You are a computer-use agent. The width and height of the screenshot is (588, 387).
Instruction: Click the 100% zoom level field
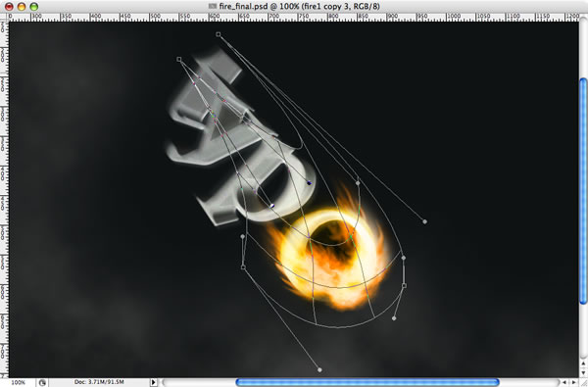[x=18, y=382]
